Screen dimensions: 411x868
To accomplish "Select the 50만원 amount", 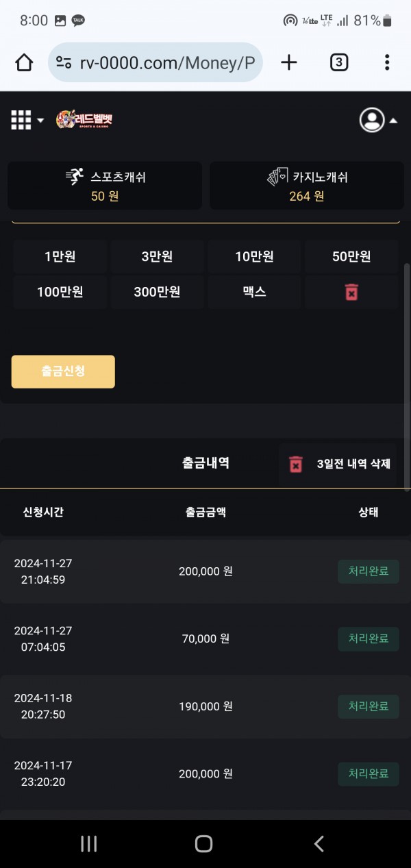I will tap(351, 257).
